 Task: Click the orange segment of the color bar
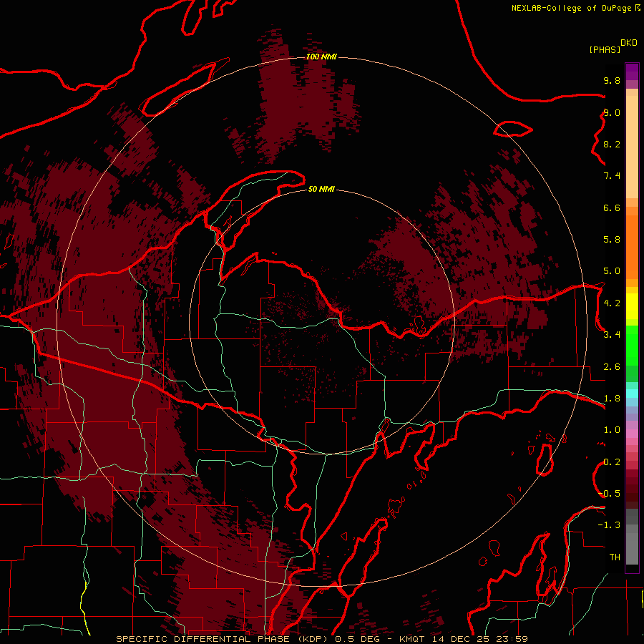pyautogui.click(x=632, y=248)
